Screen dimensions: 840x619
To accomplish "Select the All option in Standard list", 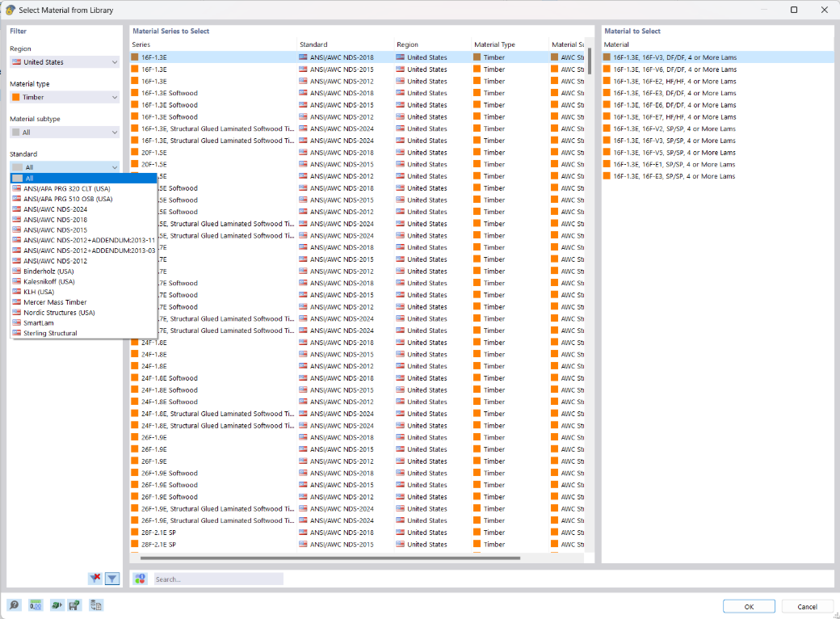I will (84, 179).
